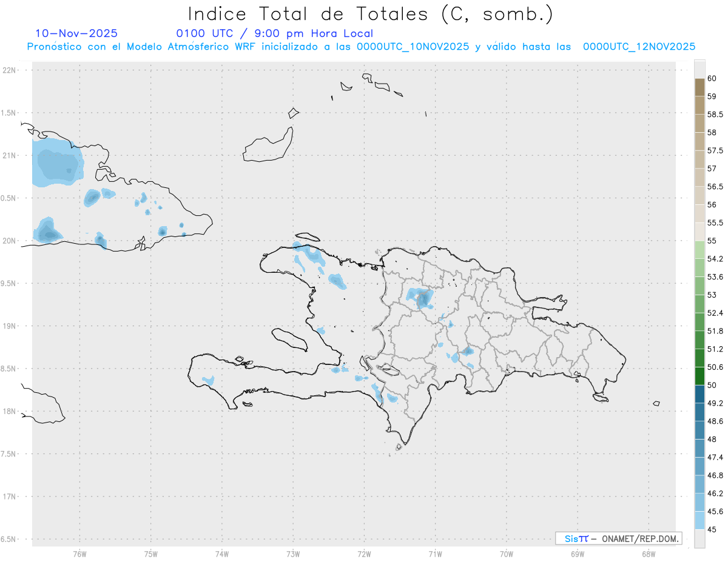The height and width of the screenshot is (562, 728).
Task: Pick the tan swatch between 57 and 57.5
Action: tap(699, 159)
